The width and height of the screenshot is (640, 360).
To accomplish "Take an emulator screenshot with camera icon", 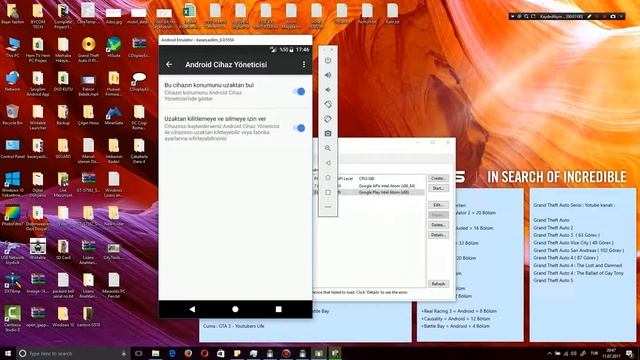I will pos(328,133).
